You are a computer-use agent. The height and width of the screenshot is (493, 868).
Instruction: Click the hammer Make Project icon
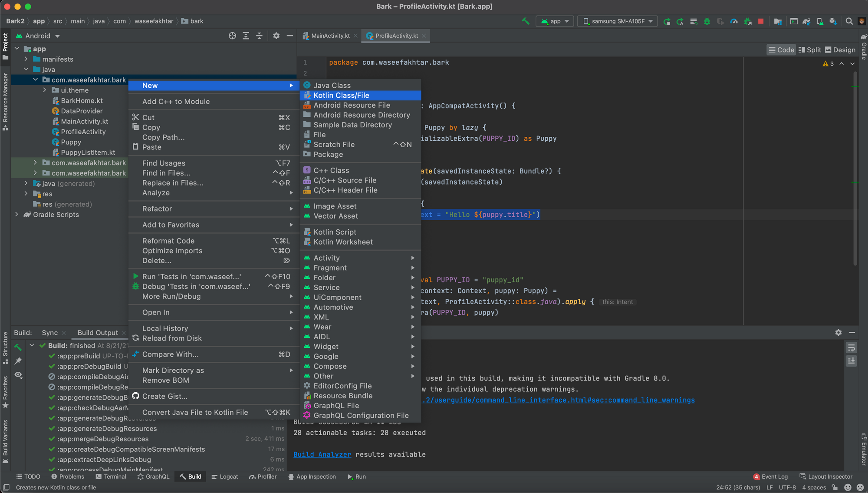tap(526, 21)
